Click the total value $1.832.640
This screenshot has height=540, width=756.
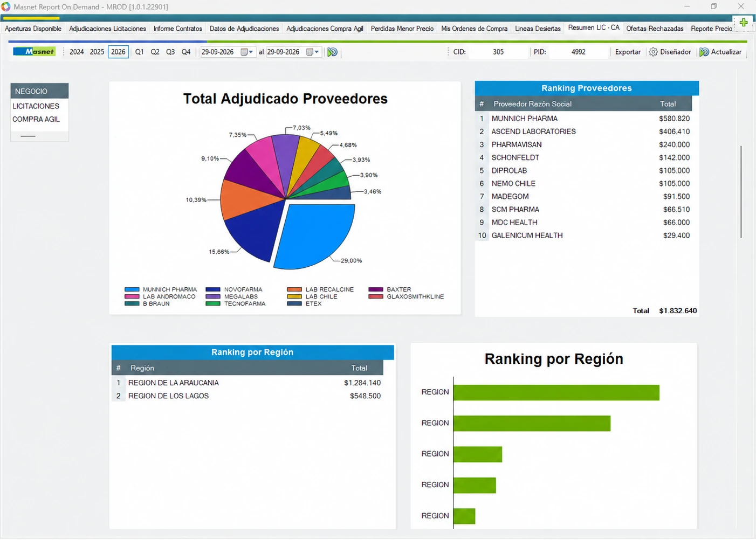pyautogui.click(x=678, y=311)
